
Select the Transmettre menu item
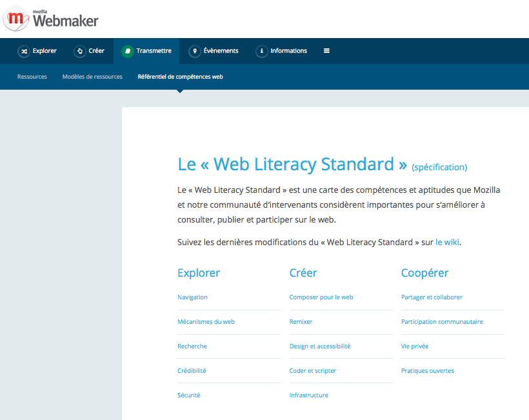(146, 51)
